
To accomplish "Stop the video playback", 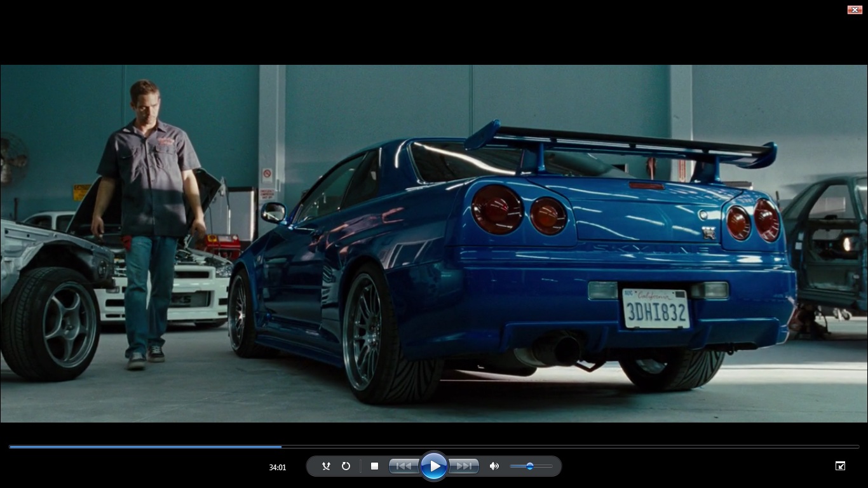I will (374, 466).
